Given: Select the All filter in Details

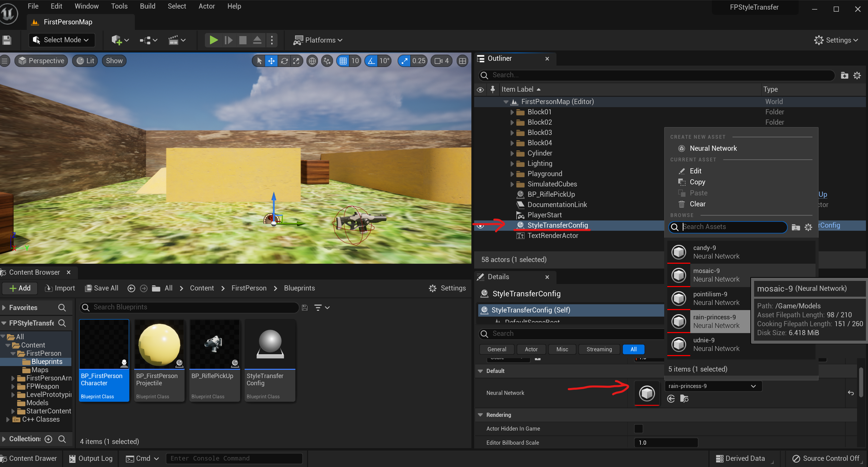Looking at the screenshot, I should tap(633, 350).
